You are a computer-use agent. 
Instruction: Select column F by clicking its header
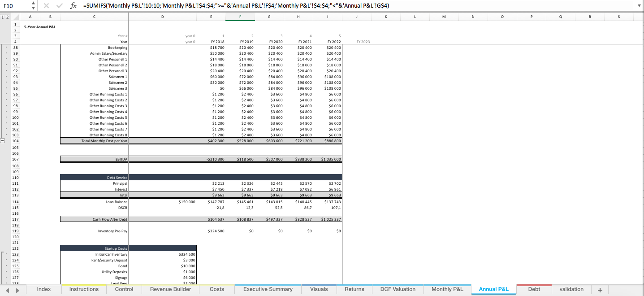(240, 16)
